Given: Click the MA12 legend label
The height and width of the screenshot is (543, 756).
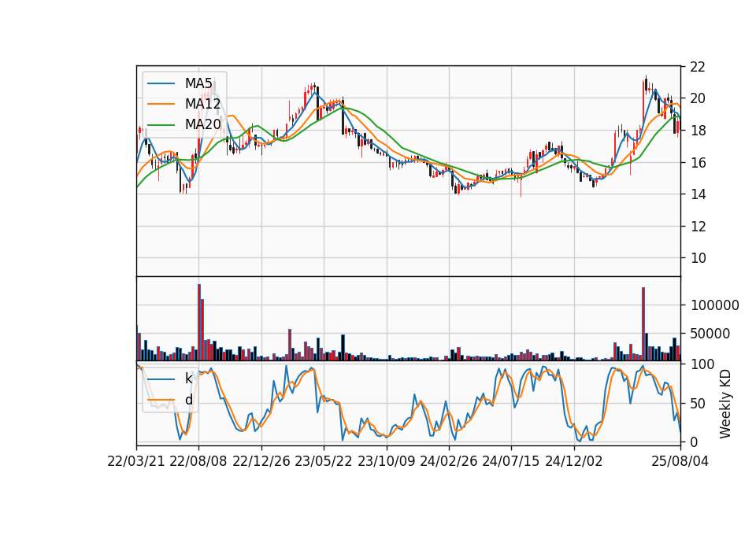Looking at the screenshot, I should (202, 104).
